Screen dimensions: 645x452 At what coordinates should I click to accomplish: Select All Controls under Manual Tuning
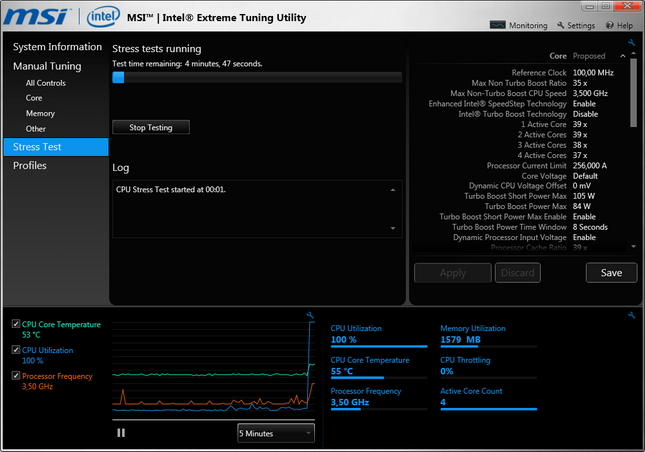pos(46,83)
